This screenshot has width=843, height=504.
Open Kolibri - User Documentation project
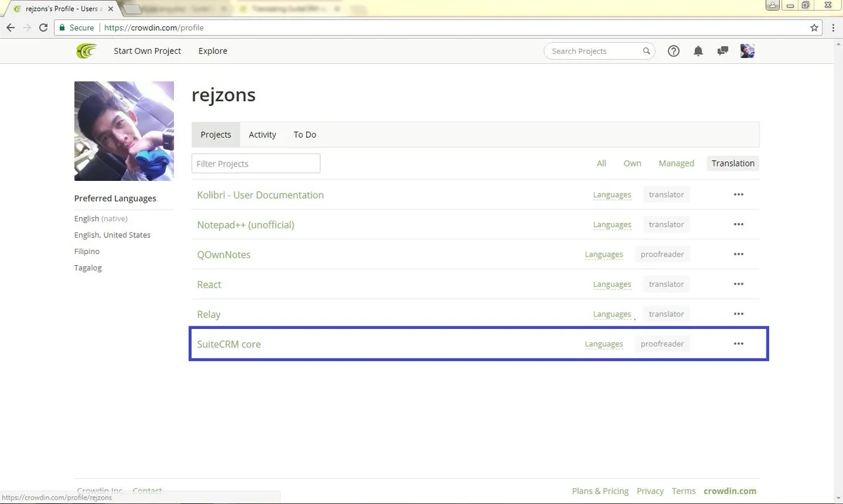260,195
